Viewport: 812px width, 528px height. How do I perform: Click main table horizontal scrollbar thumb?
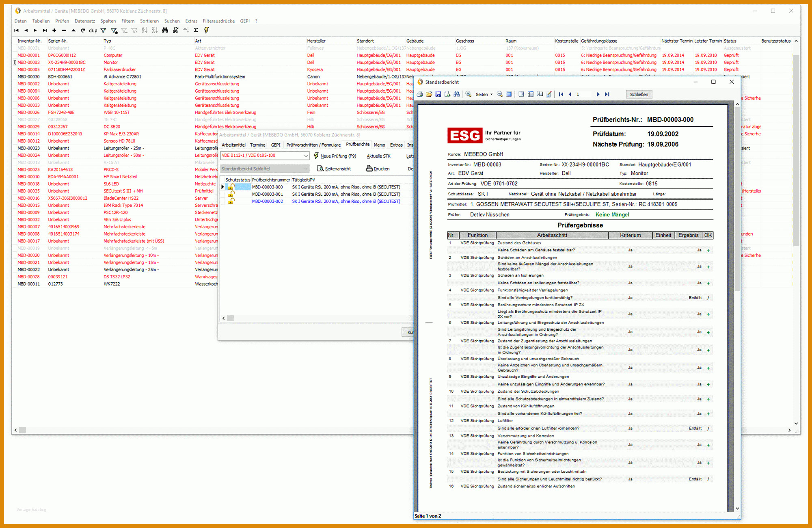tap(22, 430)
